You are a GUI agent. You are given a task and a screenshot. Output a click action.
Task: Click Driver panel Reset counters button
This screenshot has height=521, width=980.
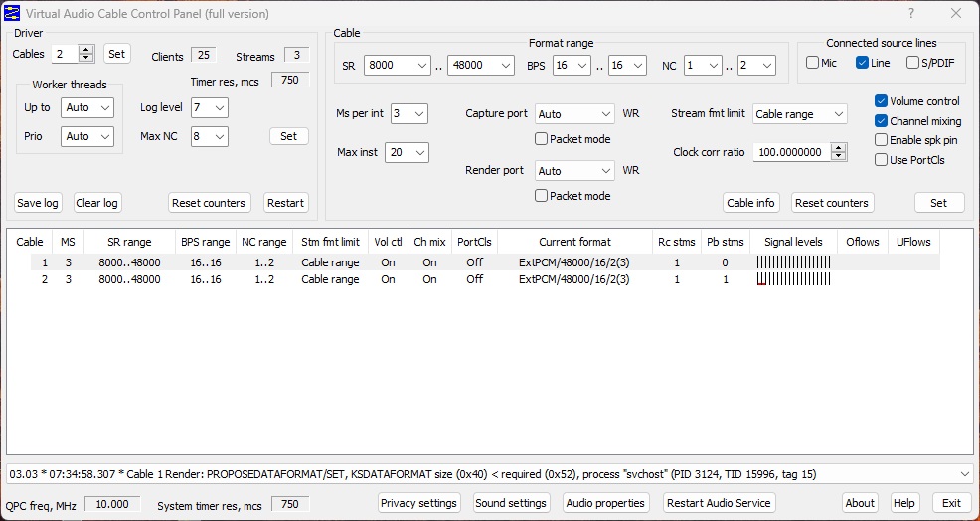[x=209, y=203]
